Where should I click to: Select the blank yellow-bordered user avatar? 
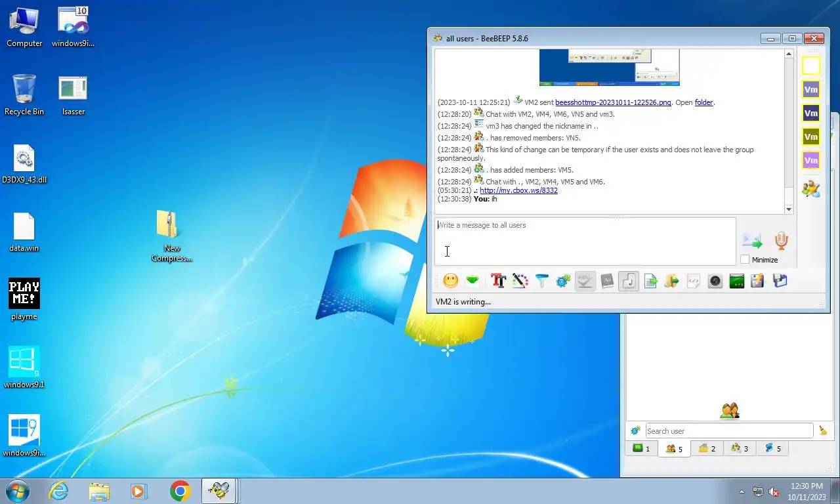(x=811, y=66)
